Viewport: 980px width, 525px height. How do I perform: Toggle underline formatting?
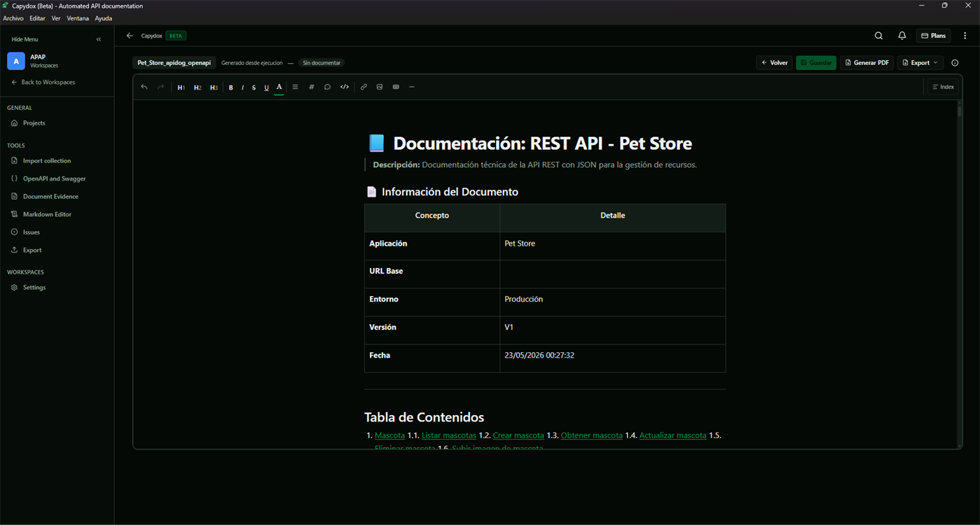tap(266, 87)
